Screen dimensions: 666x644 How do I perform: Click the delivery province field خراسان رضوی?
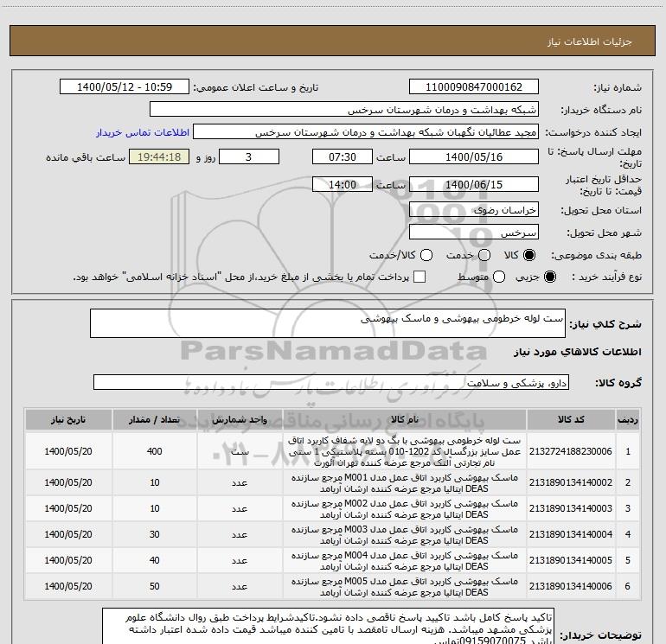474,210
